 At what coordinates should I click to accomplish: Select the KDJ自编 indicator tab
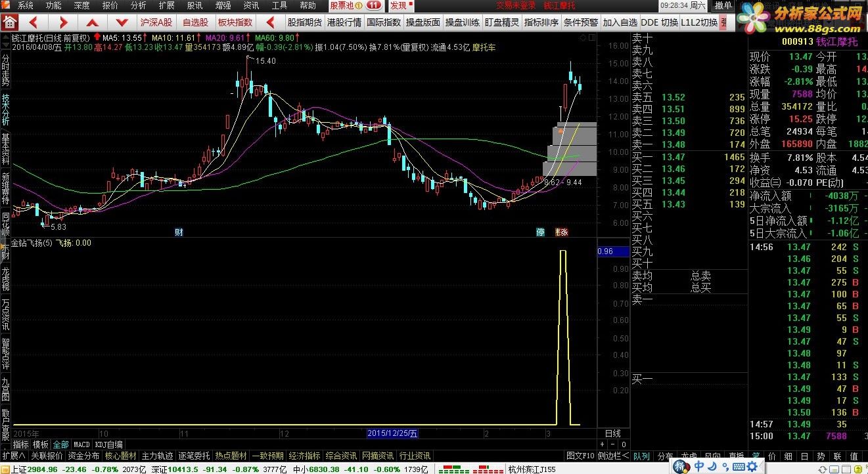(108, 444)
